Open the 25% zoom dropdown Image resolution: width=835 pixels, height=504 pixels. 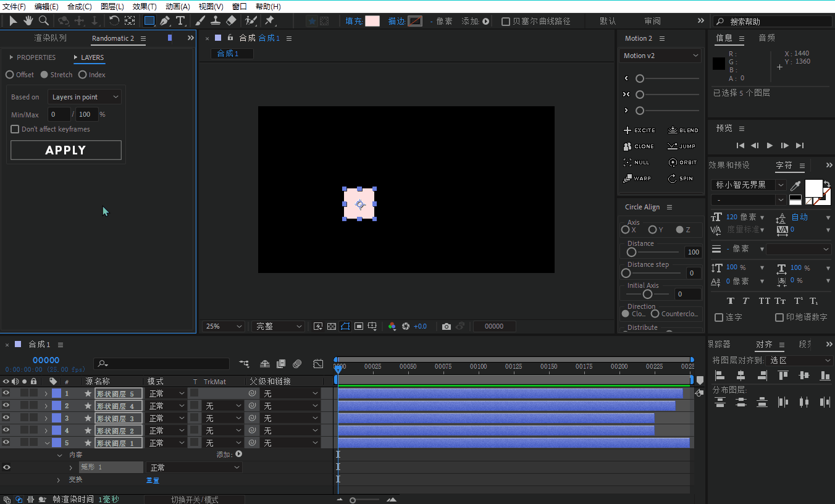pyautogui.click(x=223, y=326)
